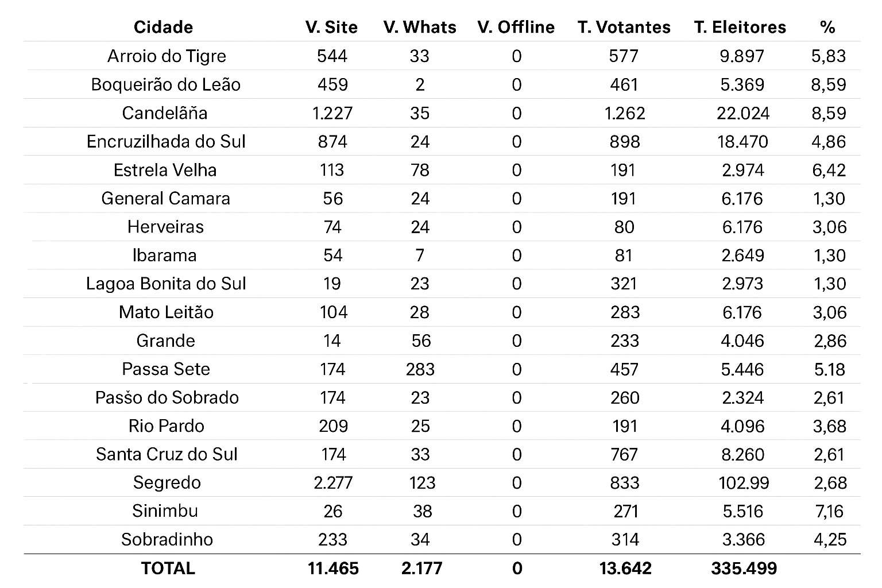Select the Segredo V. Site value 2.277
The height and width of the screenshot is (588, 882).
333,482
